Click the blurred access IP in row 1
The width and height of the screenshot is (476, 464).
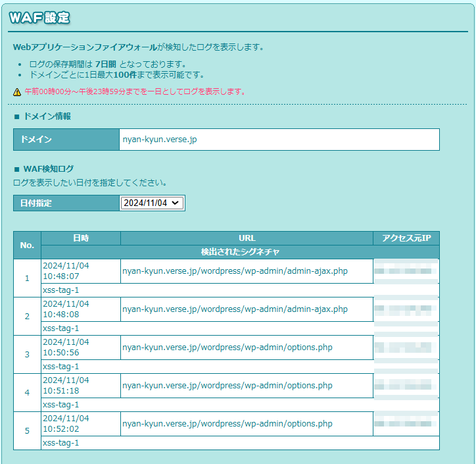coord(406,271)
